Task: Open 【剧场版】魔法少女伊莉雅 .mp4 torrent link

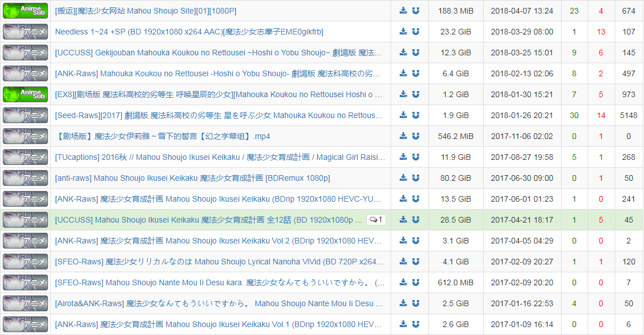Action: (163, 137)
